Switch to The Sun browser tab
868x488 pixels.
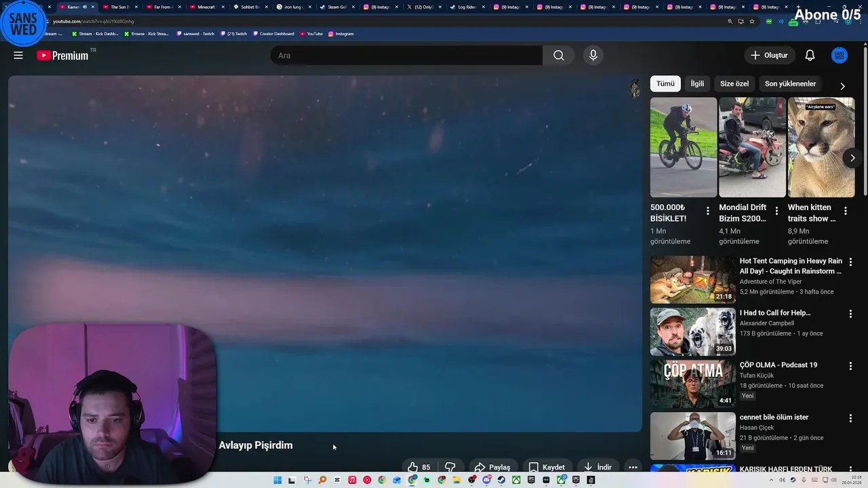(119, 7)
